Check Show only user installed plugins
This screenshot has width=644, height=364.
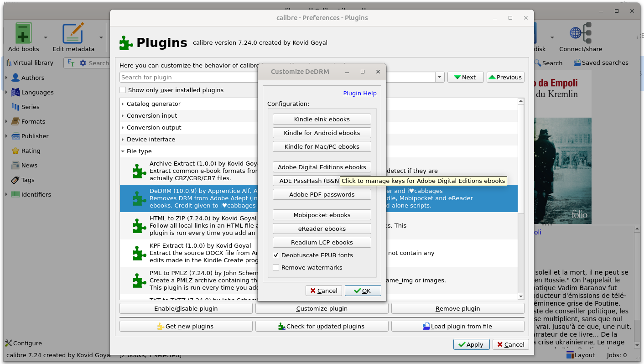point(123,90)
